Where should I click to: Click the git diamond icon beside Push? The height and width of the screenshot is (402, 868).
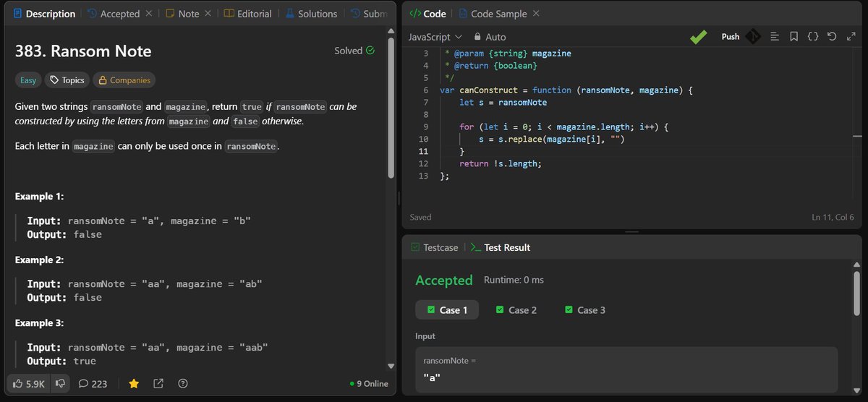tap(753, 37)
